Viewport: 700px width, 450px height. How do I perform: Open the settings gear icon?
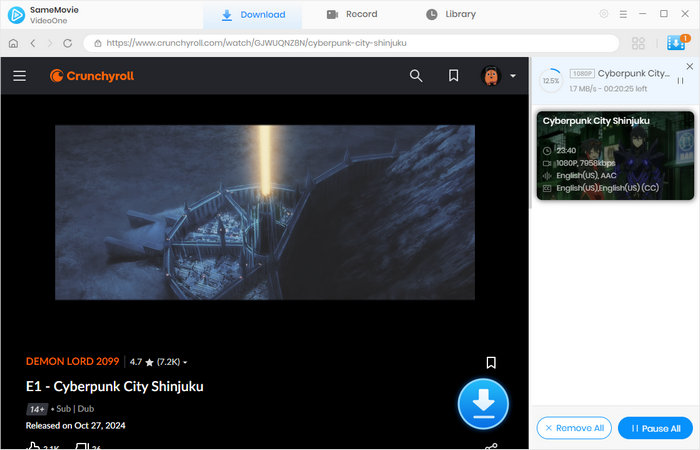604,14
